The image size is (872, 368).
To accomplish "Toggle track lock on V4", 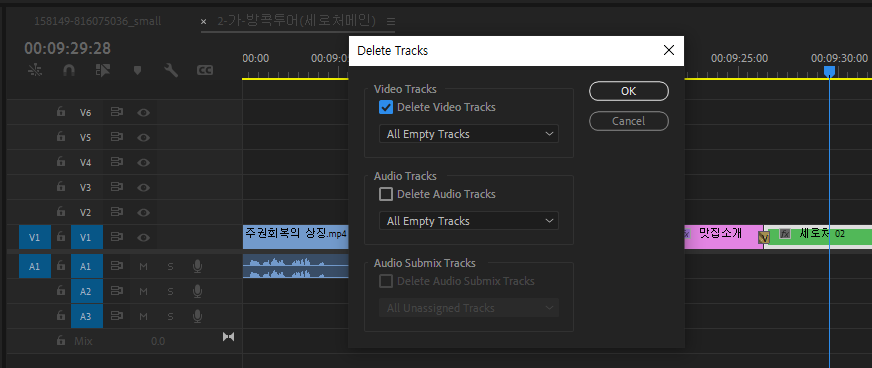I will point(61,162).
